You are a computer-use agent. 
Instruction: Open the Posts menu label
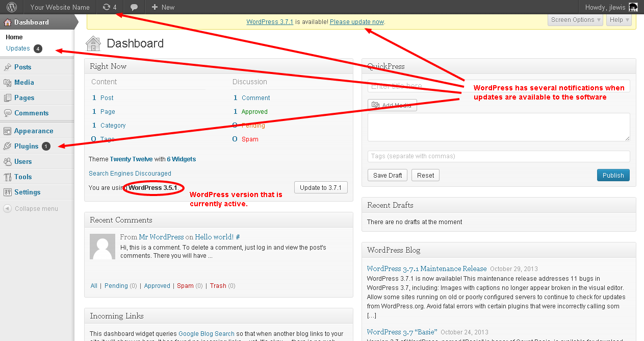click(23, 67)
